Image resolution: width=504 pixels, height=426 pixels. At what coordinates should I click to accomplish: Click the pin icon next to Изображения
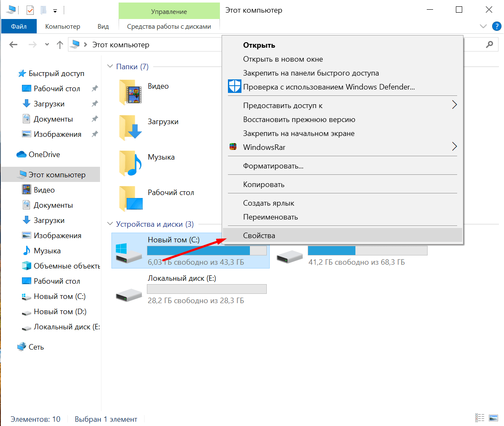[95, 134]
